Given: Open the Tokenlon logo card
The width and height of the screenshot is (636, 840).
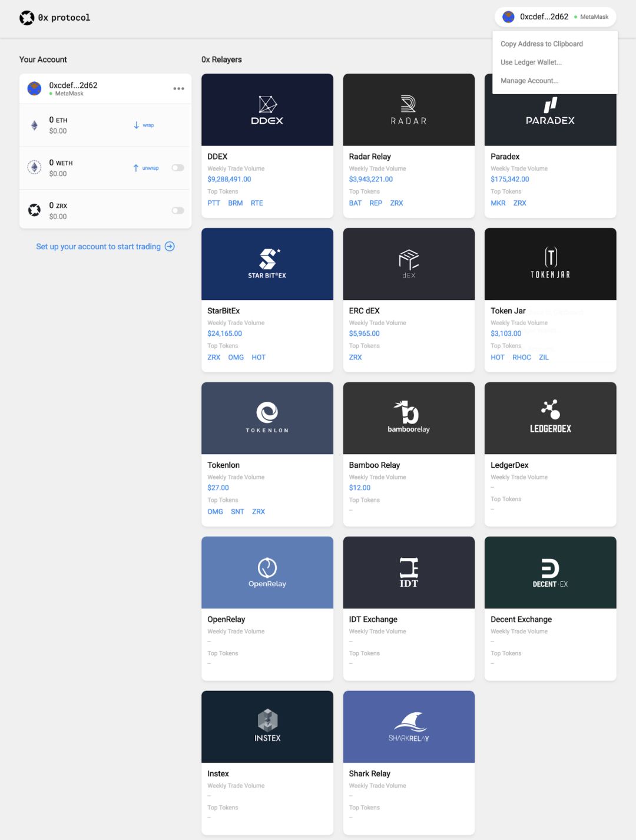Looking at the screenshot, I should pyautogui.click(x=267, y=418).
